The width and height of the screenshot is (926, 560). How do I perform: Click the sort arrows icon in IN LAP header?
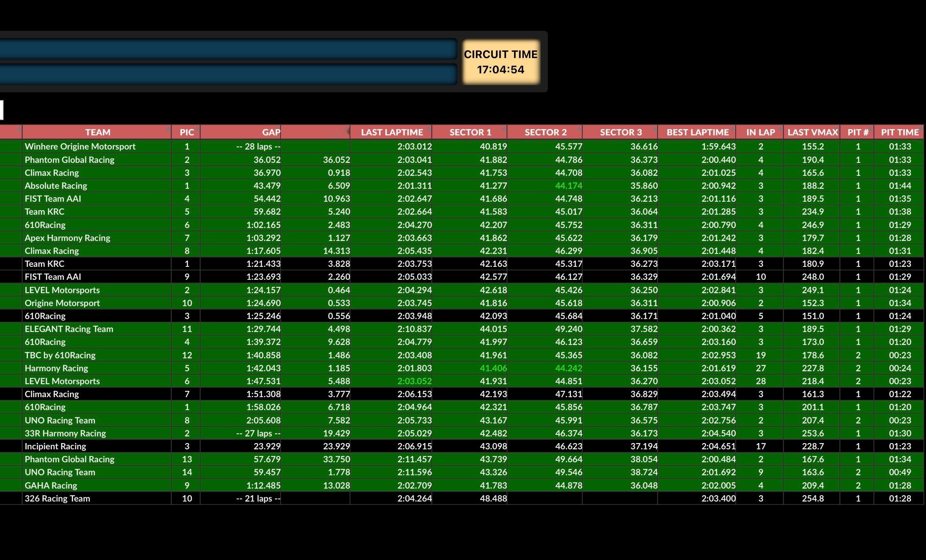click(x=780, y=129)
